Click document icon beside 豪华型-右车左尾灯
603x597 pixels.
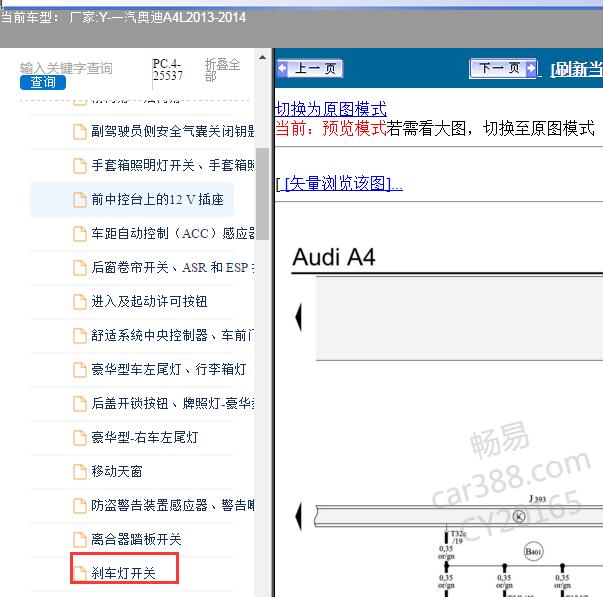click(80, 438)
